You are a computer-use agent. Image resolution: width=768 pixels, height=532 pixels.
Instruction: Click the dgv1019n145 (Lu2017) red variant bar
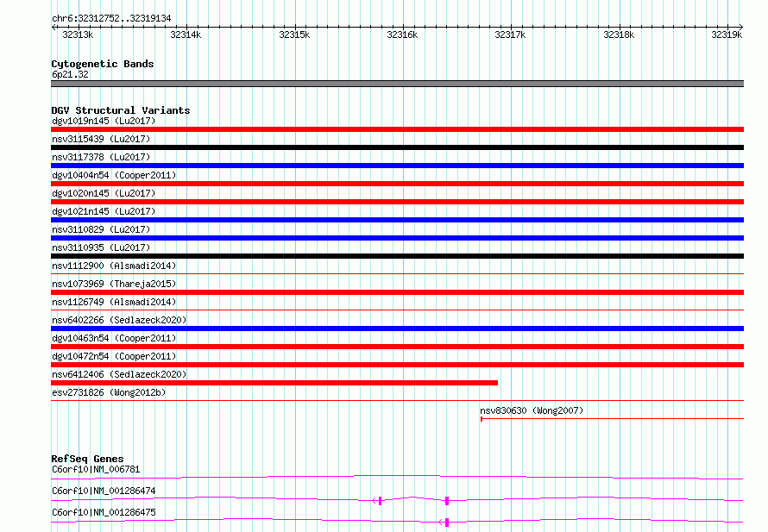(x=397, y=129)
